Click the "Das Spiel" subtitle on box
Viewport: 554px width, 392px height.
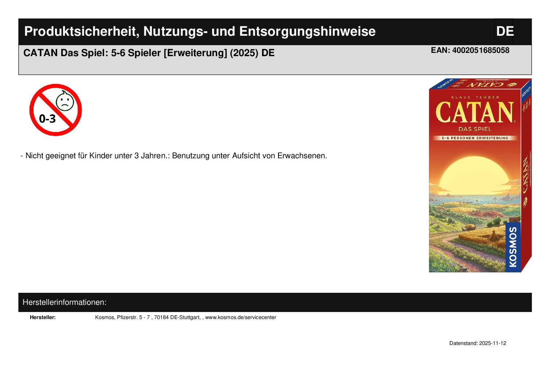[475, 129]
